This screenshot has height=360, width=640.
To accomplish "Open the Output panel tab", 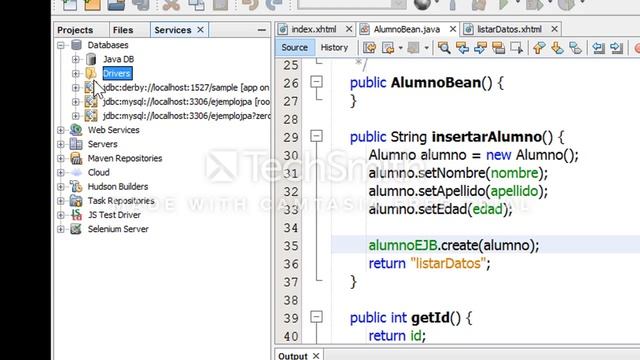I will 293,356.
